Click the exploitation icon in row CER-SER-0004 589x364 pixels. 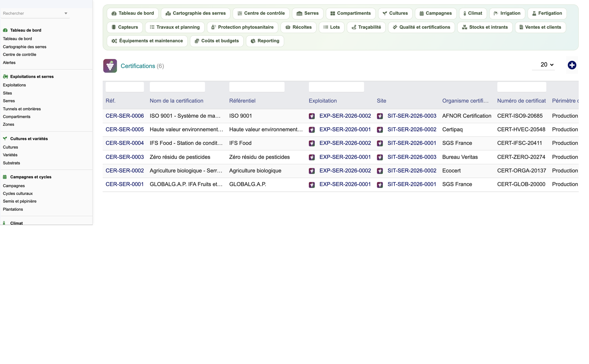[312, 143]
